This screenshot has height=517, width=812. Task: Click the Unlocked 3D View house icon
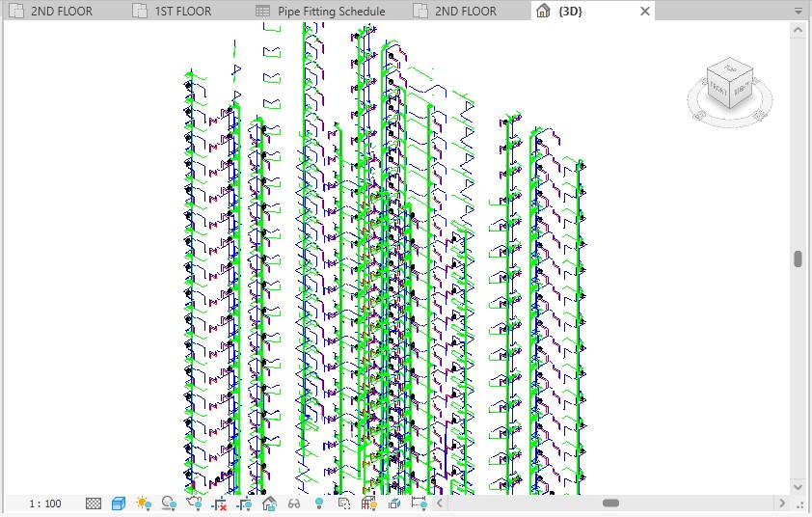269,503
